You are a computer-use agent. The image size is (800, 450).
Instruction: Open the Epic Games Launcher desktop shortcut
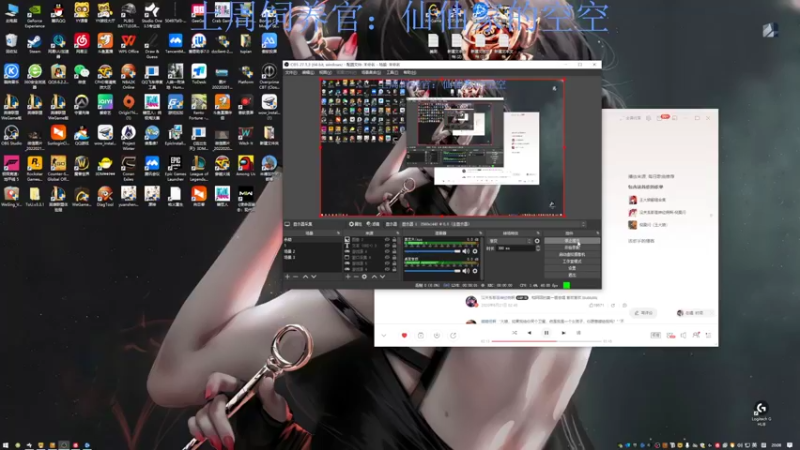pos(175,168)
